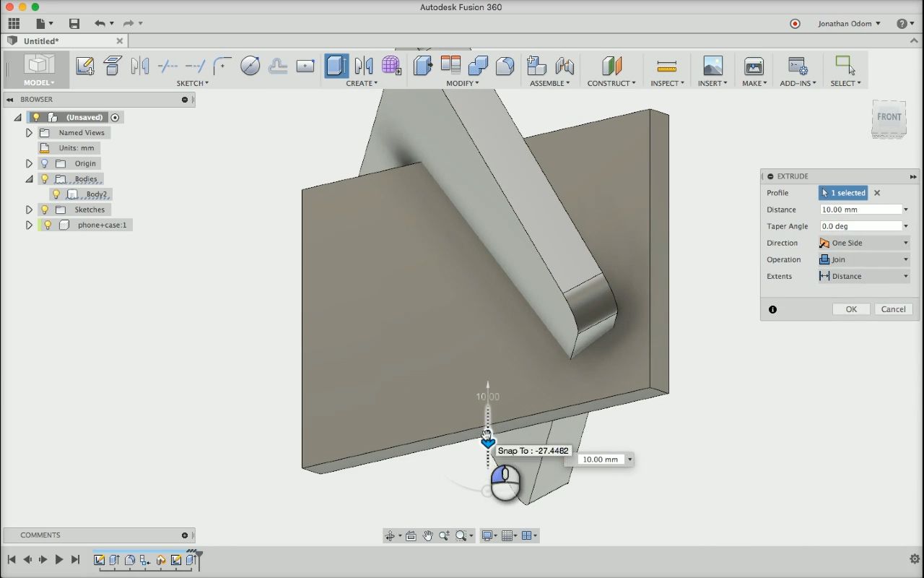Open the Create Form tool
The image size is (924, 578).
pyautogui.click(x=391, y=66)
